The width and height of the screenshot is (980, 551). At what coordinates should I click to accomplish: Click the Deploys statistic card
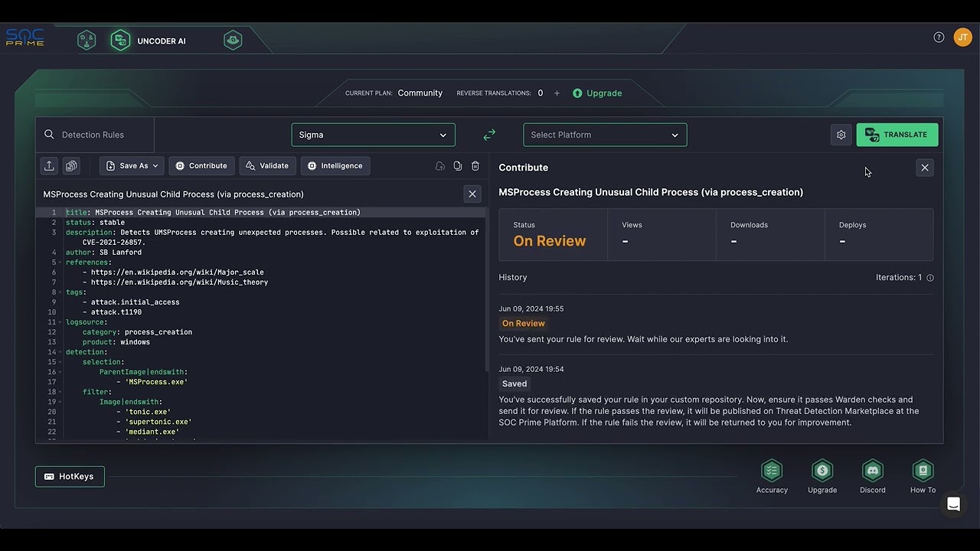pyautogui.click(x=880, y=235)
